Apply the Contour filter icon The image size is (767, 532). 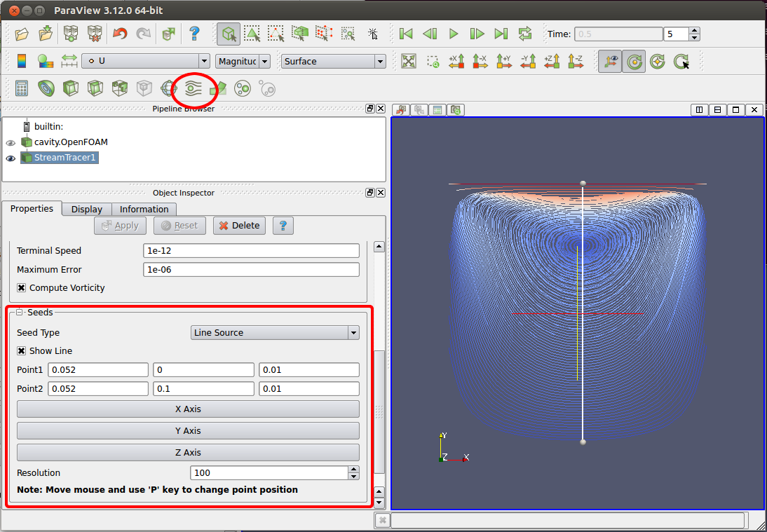[x=46, y=88]
